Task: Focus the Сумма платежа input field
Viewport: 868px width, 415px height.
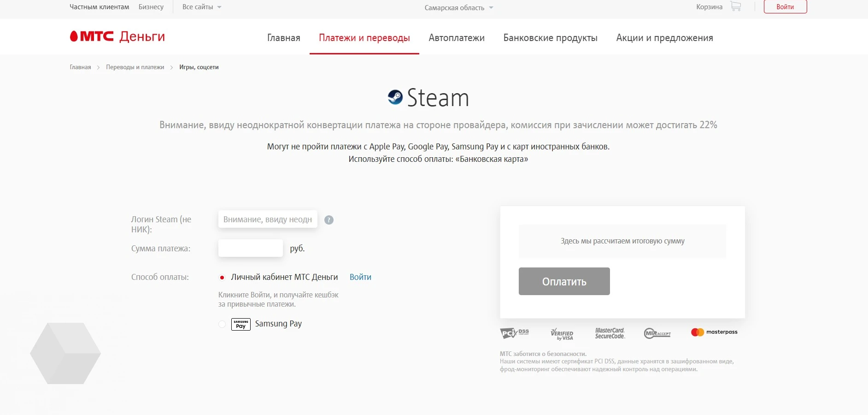Action: (x=251, y=248)
